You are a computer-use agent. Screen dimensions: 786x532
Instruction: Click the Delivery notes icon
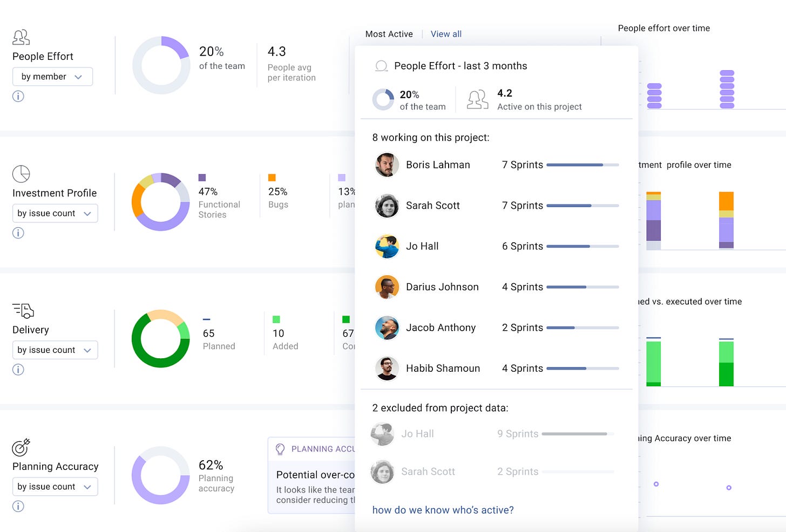(23, 311)
